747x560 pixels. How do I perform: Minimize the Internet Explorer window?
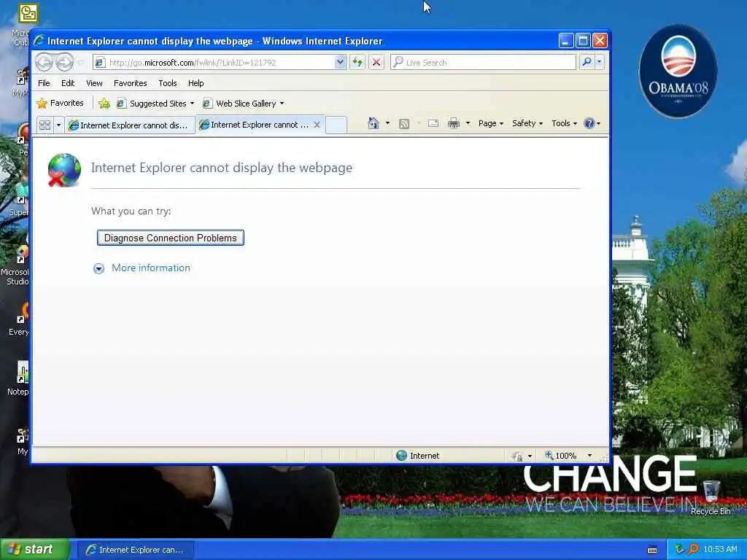(x=565, y=41)
